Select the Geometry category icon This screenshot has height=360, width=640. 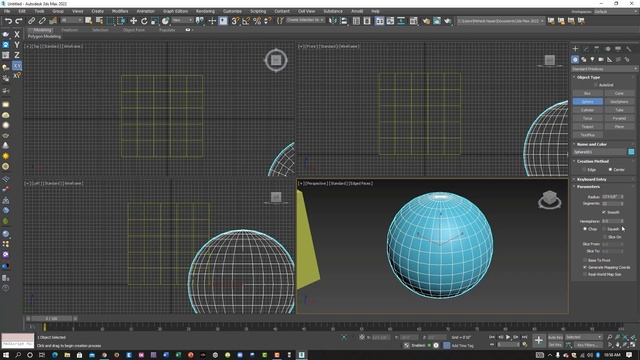coord(575,60)
